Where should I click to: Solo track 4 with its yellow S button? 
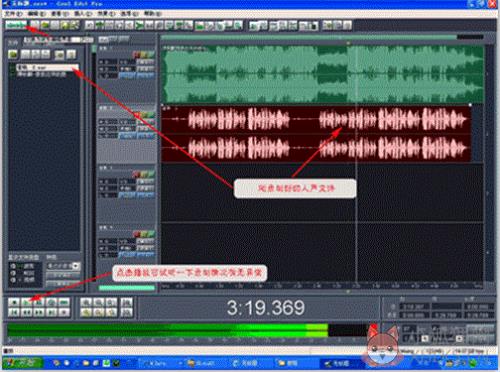144,234
